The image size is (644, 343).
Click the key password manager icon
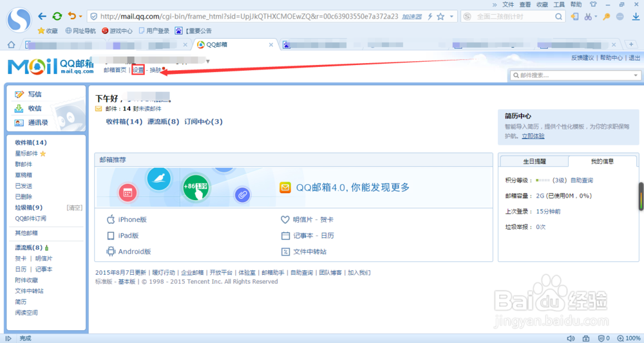pos(606,17)
